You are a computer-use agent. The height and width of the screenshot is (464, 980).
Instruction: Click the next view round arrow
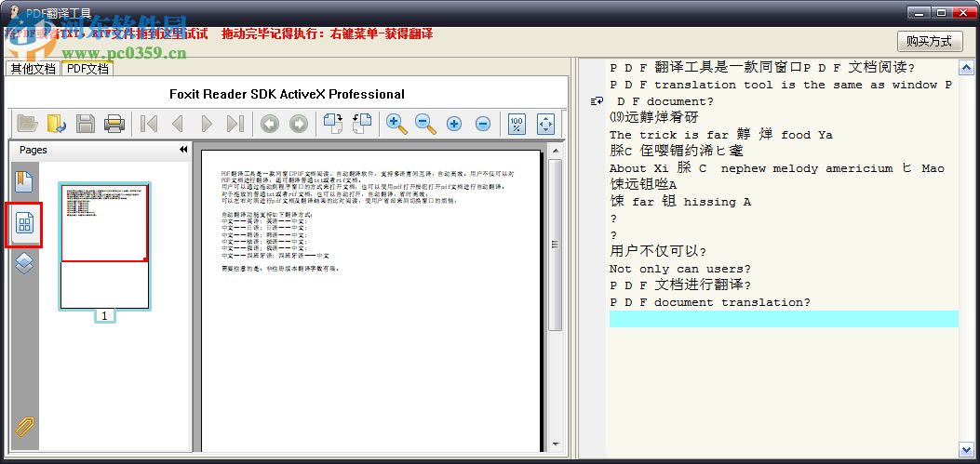click(x=299, y=124)
